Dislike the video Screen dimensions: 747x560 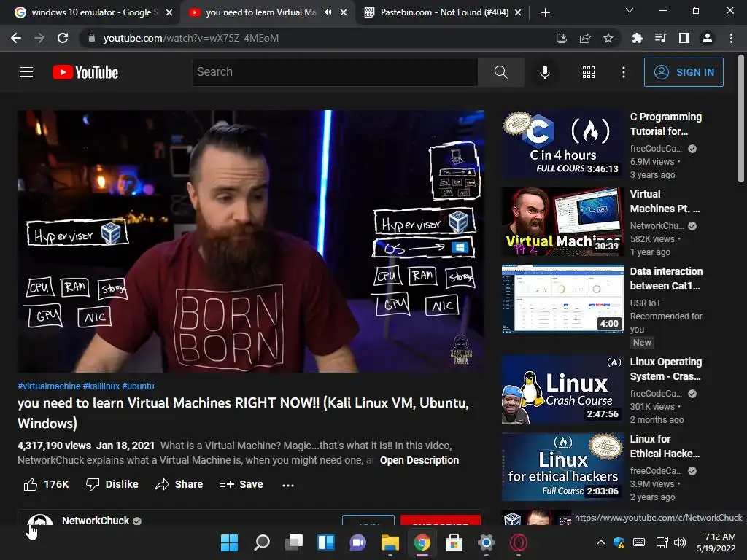click(x=112, y=484)
